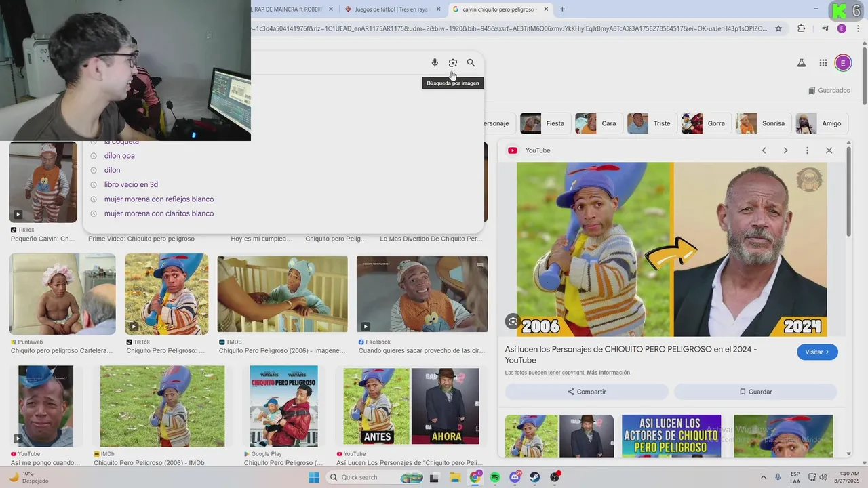
Task: Bookmark this page with the star icon
Action: (778, 28)
